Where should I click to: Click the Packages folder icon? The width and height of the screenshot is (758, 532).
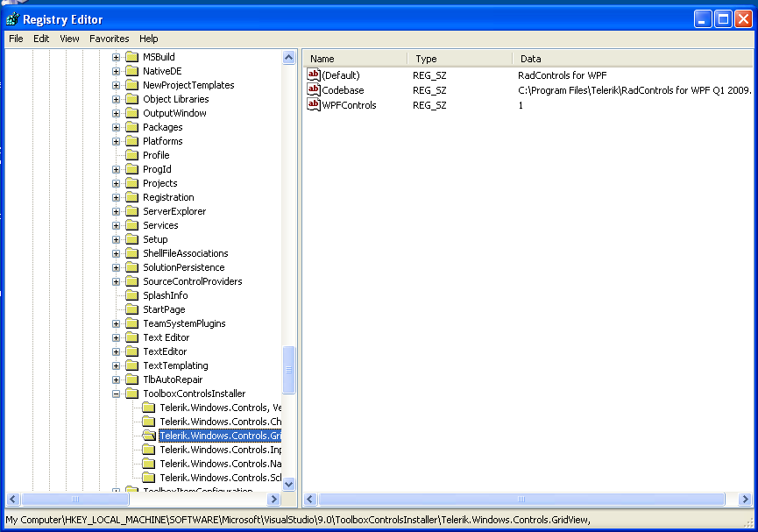pos(132,127)
